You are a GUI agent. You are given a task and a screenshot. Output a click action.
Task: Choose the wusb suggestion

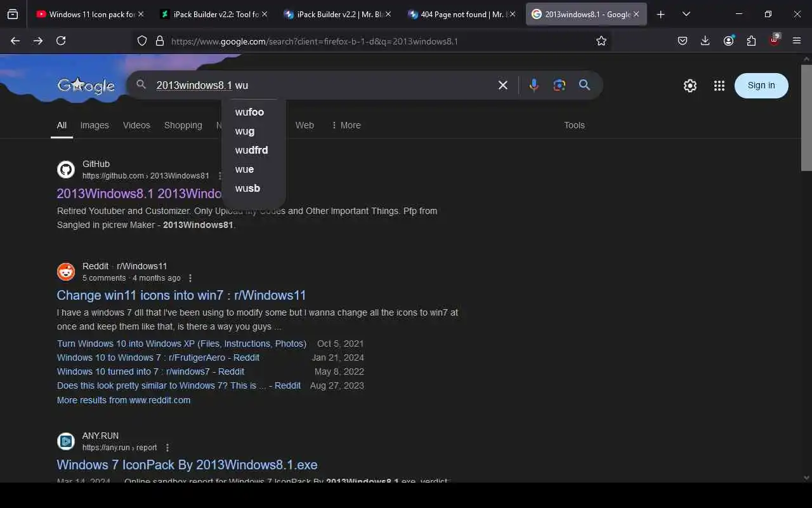point(254,188)
